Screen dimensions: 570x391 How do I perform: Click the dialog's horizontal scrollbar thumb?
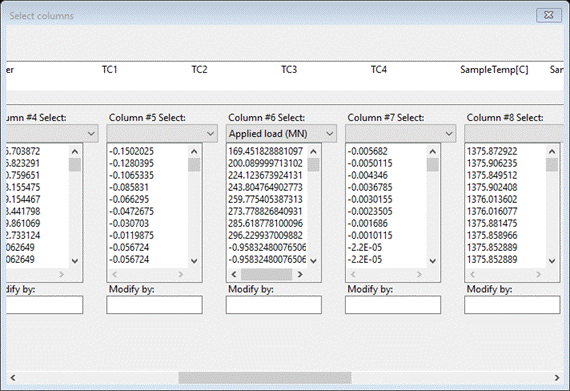pos(265,378)
